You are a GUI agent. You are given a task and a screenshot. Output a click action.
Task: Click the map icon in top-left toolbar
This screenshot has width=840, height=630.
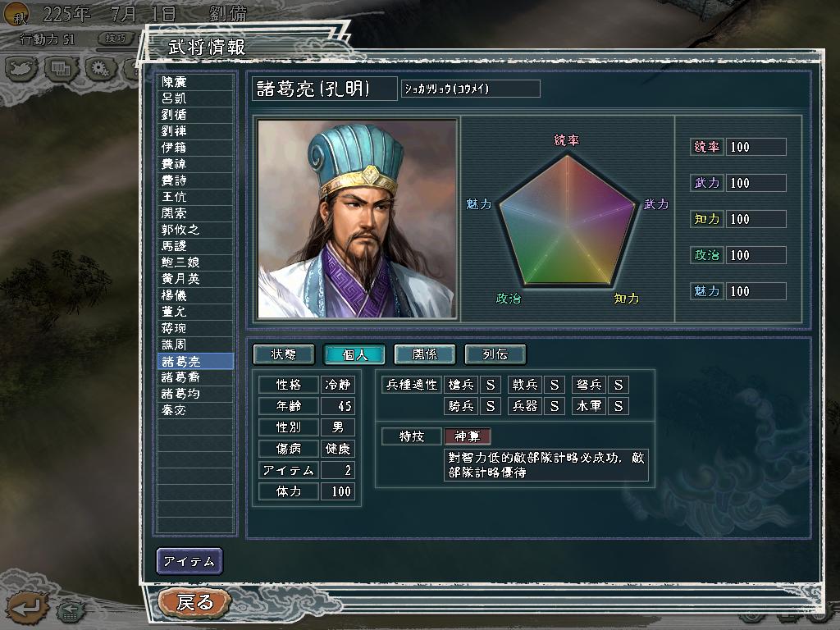coord(21,69)
